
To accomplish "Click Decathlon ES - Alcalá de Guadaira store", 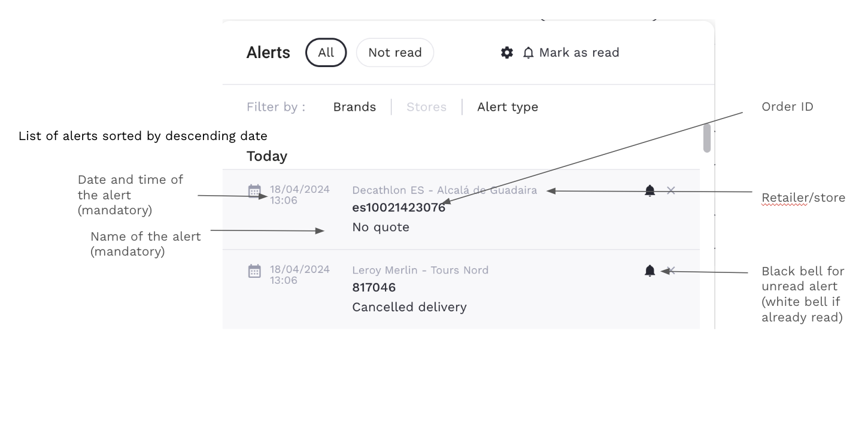I will 444,190.
